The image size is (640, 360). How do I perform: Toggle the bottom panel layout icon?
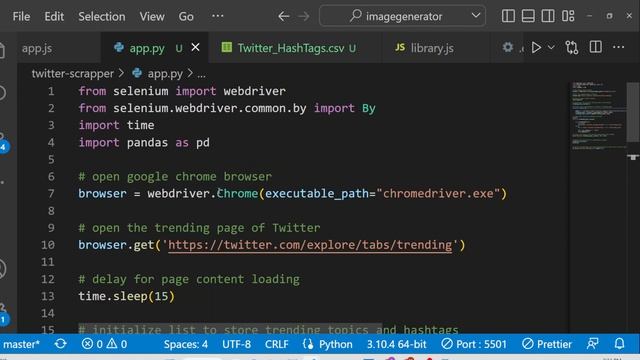pyautogui.click(x=528, y=16)
